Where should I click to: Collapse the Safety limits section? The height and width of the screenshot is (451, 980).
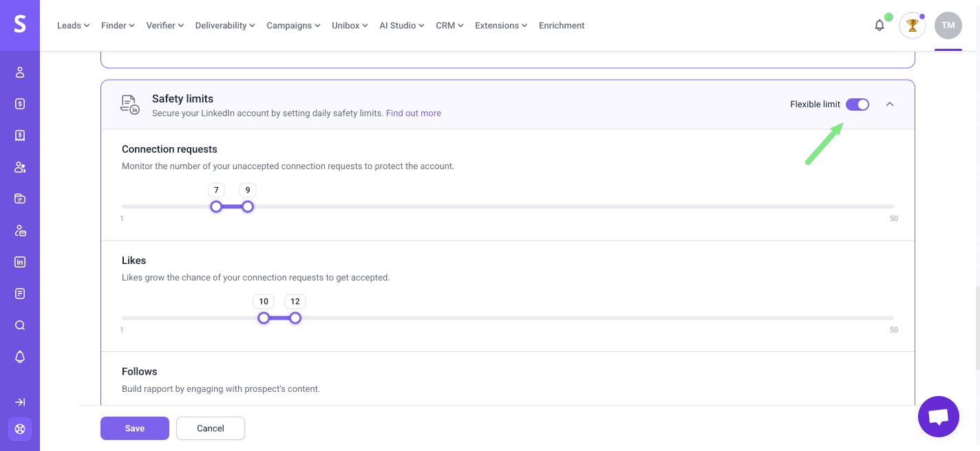click(x=890, y=104)
